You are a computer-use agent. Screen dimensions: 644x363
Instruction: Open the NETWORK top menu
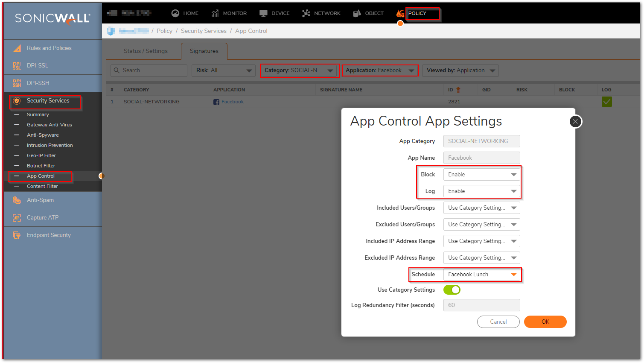[x=327, y=13]
